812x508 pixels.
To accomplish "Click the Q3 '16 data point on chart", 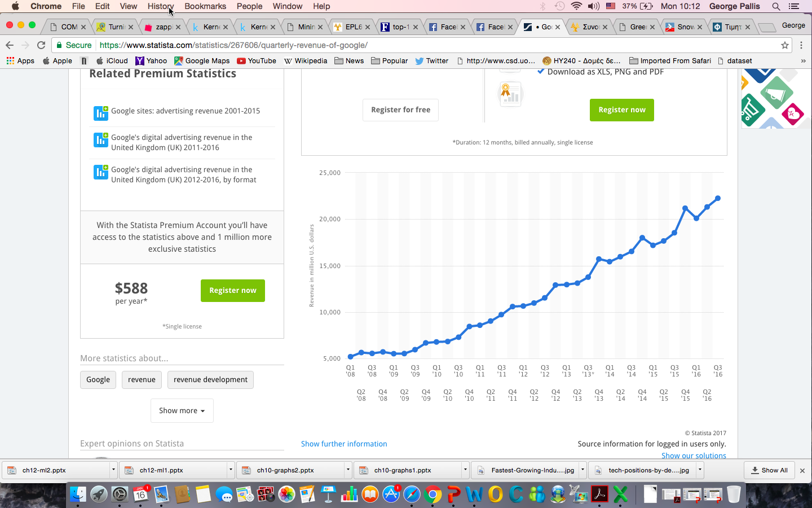I will coord(718,198).
